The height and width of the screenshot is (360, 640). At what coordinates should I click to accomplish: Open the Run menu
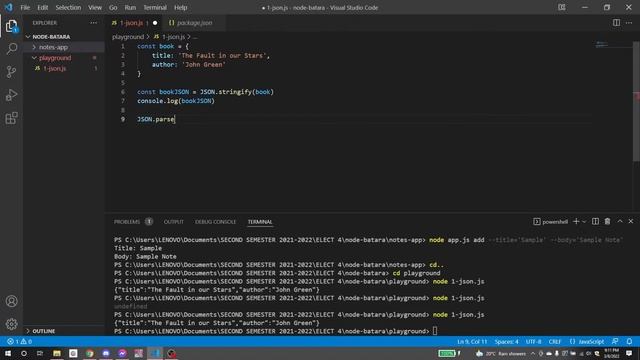tap(130, 7)
